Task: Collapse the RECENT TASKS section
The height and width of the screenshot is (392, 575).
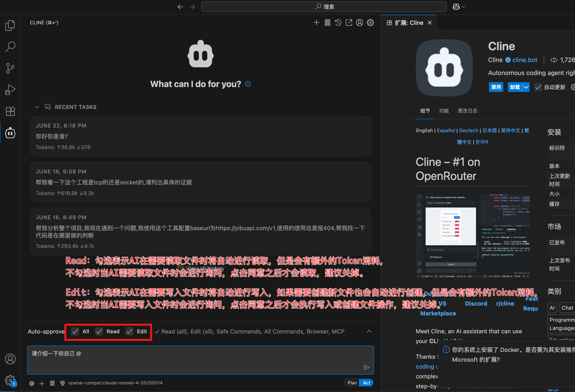Action: click(x=37, y=107)
